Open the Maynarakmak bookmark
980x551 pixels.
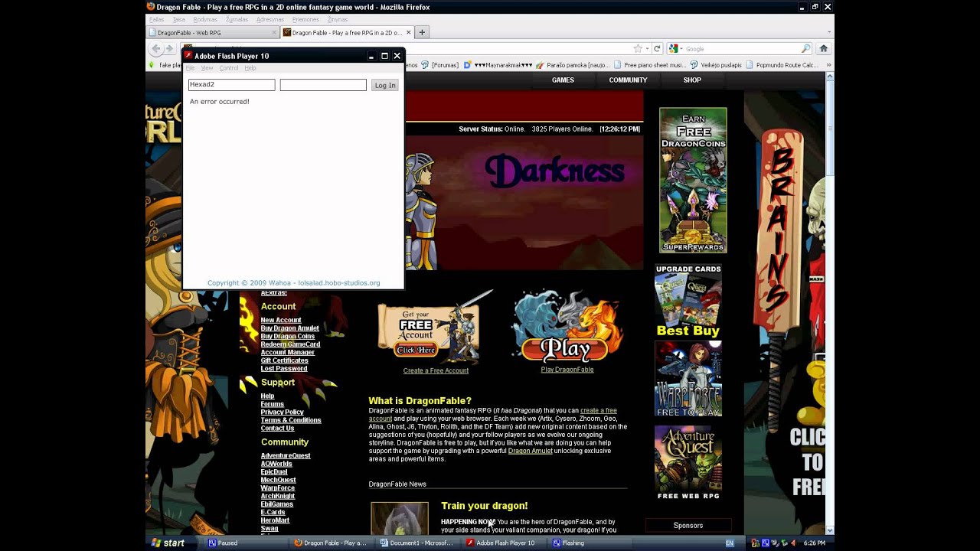pyautogui.click(x=498, y=65)
